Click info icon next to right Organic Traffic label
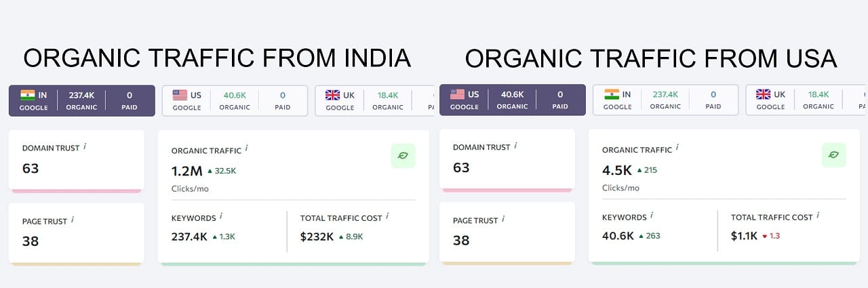 click(x=677, y=148)
